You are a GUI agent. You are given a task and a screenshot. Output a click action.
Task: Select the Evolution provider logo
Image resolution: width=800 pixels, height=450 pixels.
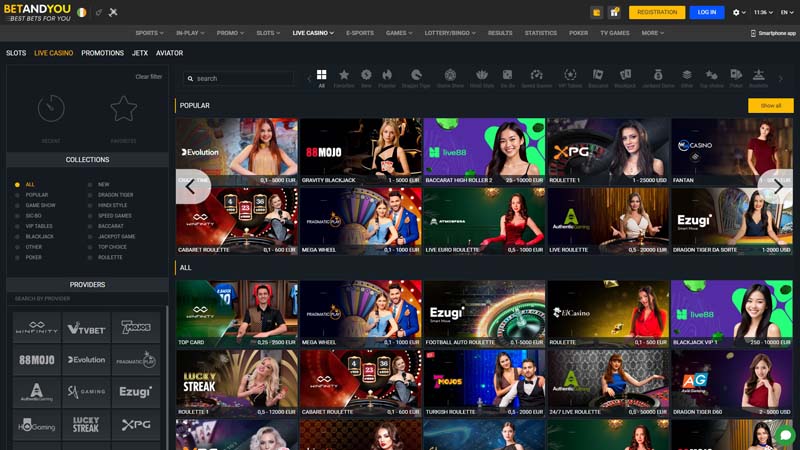[87, 359]
